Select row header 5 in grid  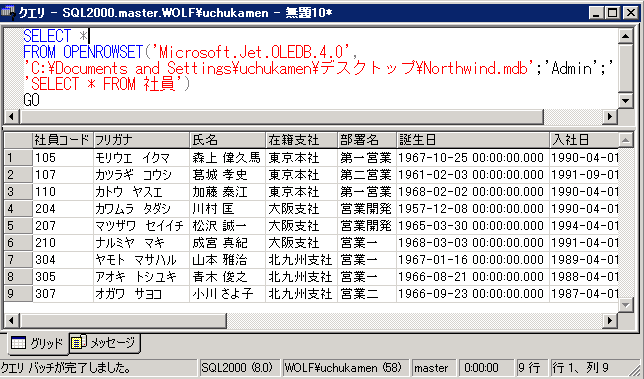pyautogui.click(x=18, y=225)
